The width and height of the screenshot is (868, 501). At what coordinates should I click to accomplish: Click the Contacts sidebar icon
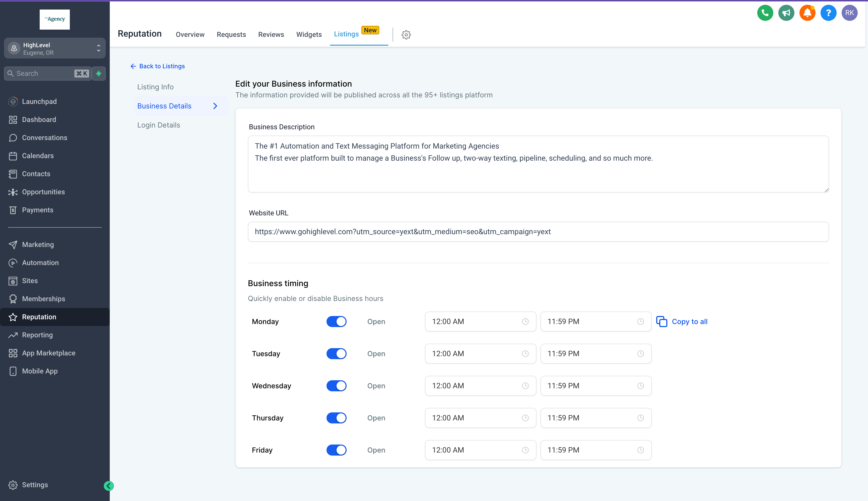coord(13,174)
